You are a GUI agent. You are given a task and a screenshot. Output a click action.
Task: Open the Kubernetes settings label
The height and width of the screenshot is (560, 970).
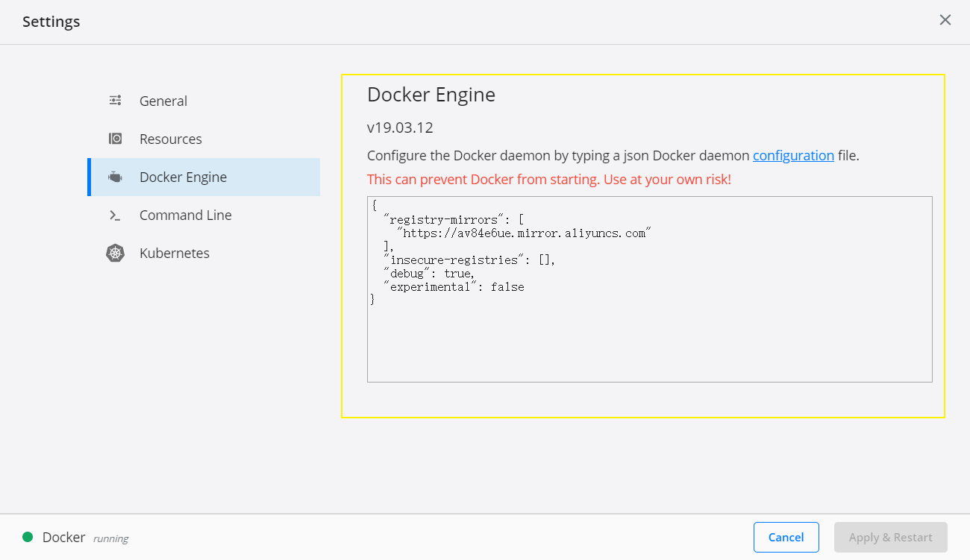pyautogui.click(x=175, y=254)
